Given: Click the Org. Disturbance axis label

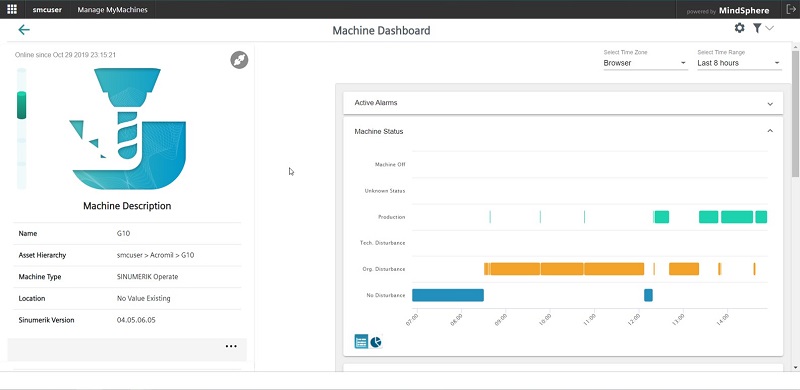Looking at the screenshot, I should point(384,269).
